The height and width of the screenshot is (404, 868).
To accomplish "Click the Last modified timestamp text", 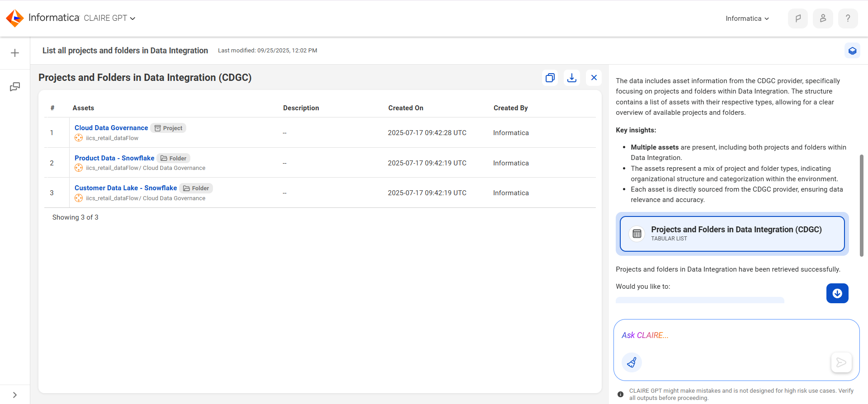I will point(268,51).
